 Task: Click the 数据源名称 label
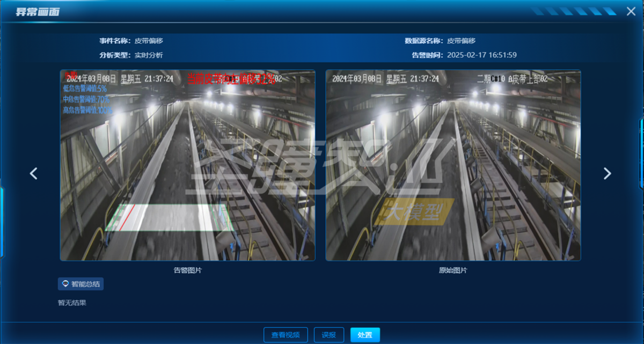tap(424, 41)
